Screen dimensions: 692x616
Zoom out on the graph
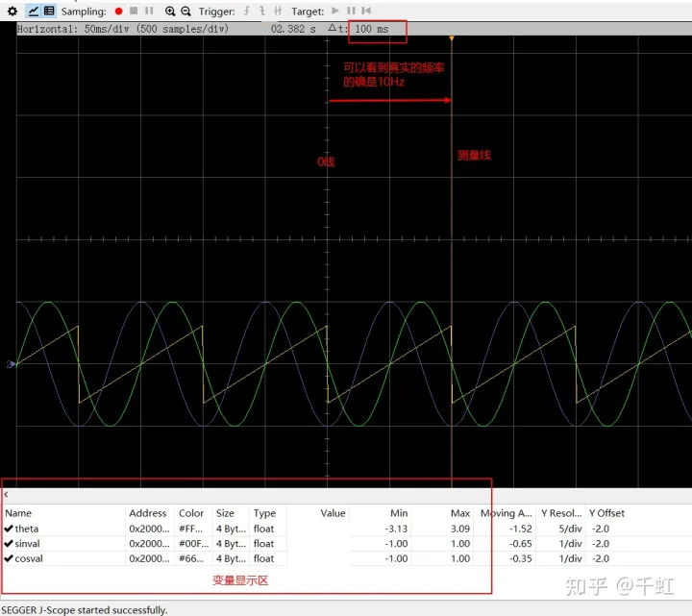(x=185, y=11)
